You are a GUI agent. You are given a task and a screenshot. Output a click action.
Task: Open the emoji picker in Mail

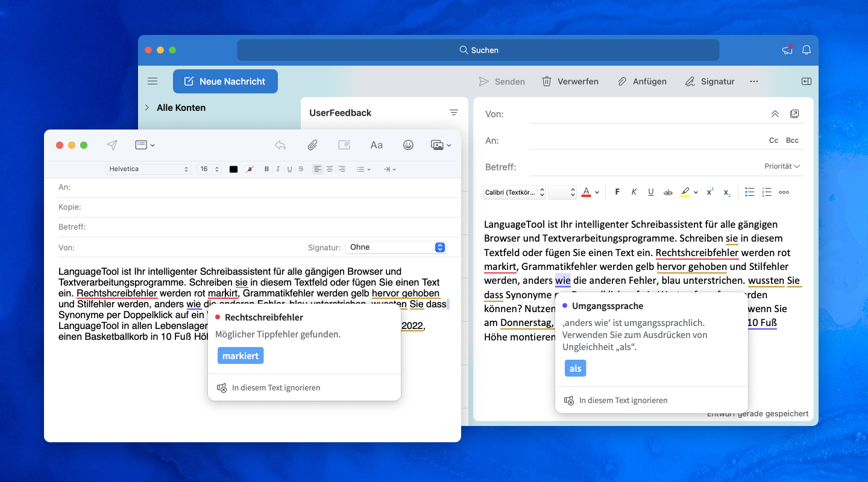click(x=409, y=145)
